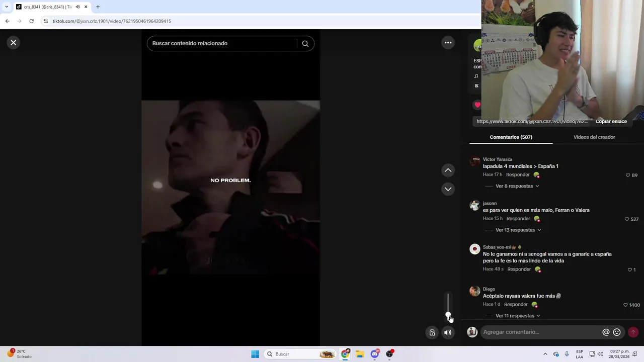Like Ssbas_vos-ml's comment heart
Image resolution: width=644 pixels, height=362 pixels.
click(x=629, y=270)
